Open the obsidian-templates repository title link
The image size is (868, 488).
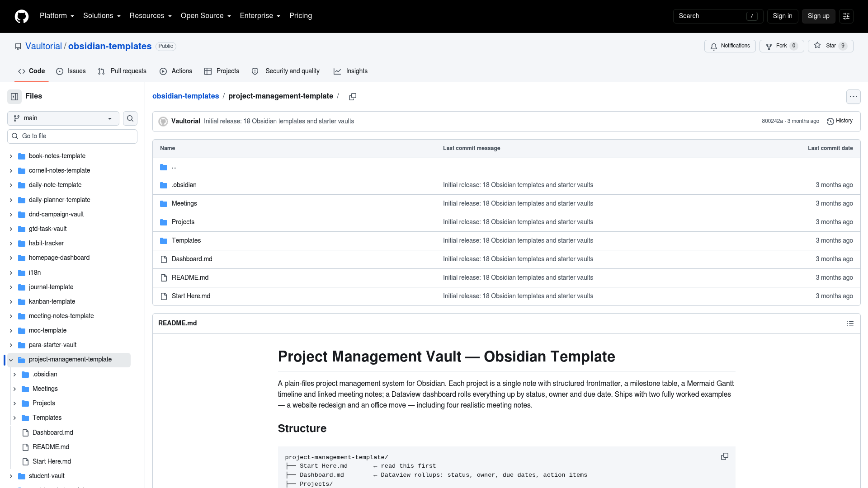pos(110,46)
